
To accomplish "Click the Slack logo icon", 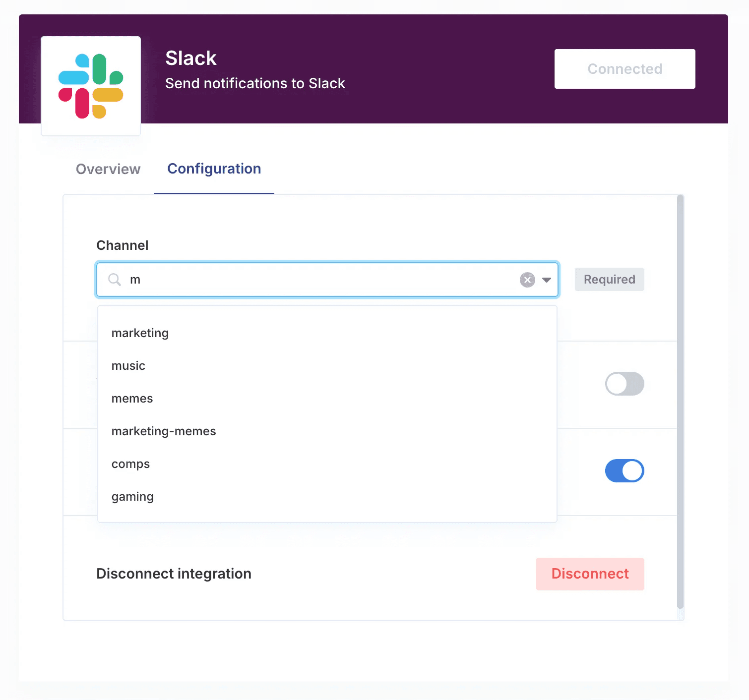I will click(x=91, y=86).
